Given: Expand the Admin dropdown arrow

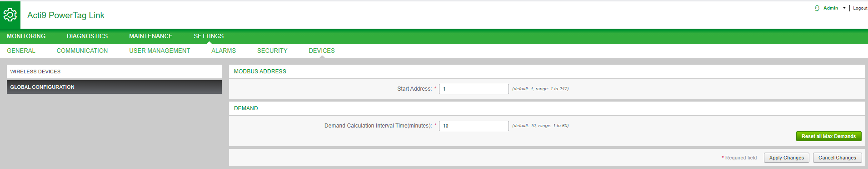Looking at the screenshot, I should point(844,8).
